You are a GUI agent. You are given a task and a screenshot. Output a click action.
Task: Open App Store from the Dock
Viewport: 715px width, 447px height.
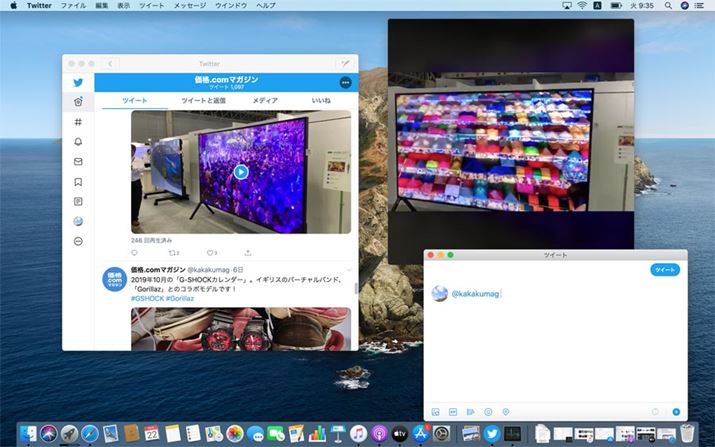coord(420,433)
